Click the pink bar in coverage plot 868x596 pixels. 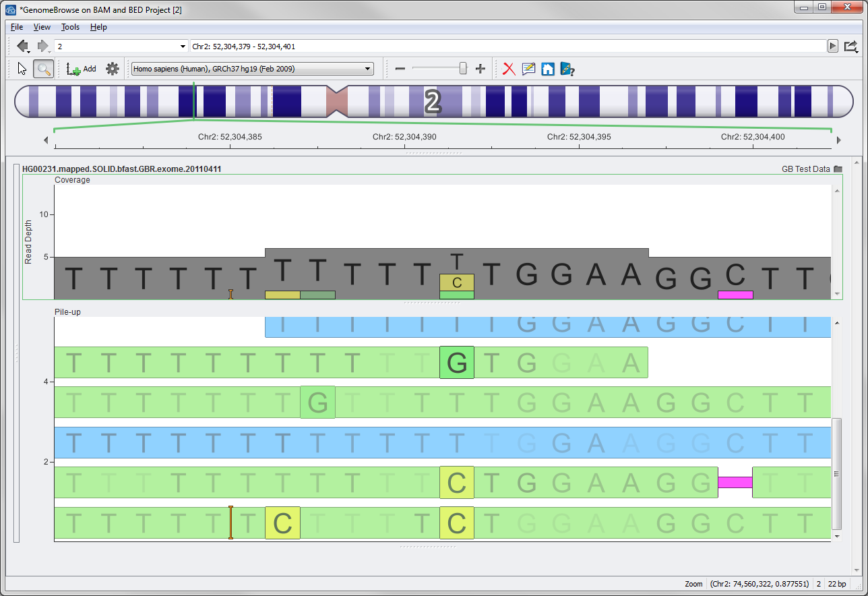[x=735, y=295]
